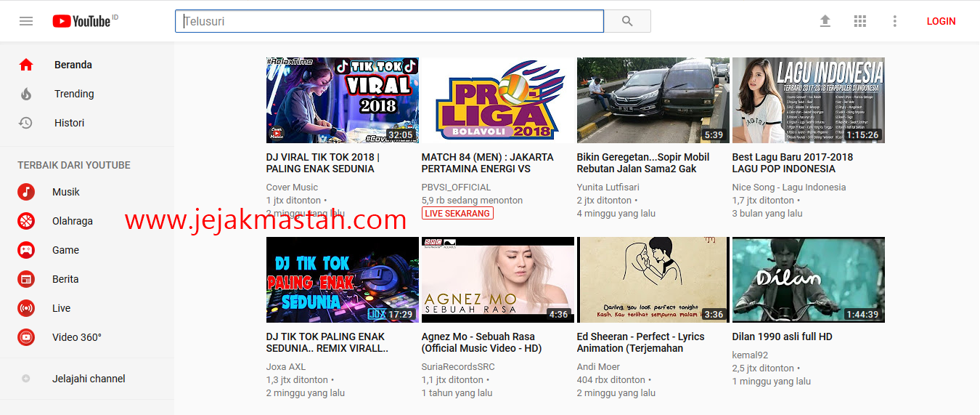Click the 32:05 duration badge

pyautogui.click(x=401, y=135)
